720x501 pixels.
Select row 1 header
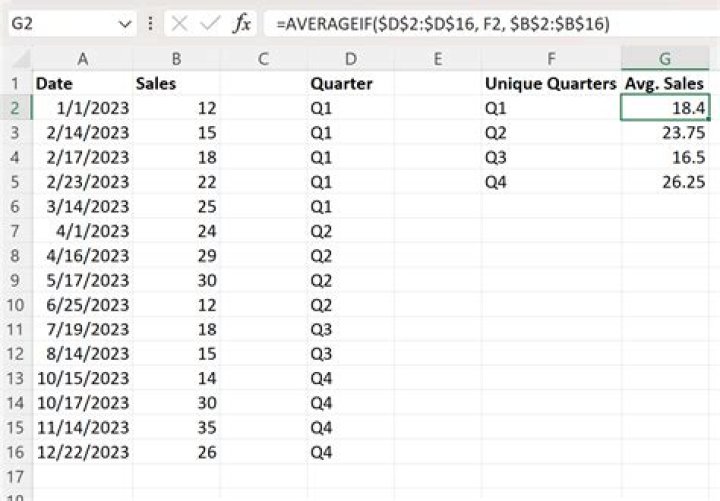click(x=16, y=84)
